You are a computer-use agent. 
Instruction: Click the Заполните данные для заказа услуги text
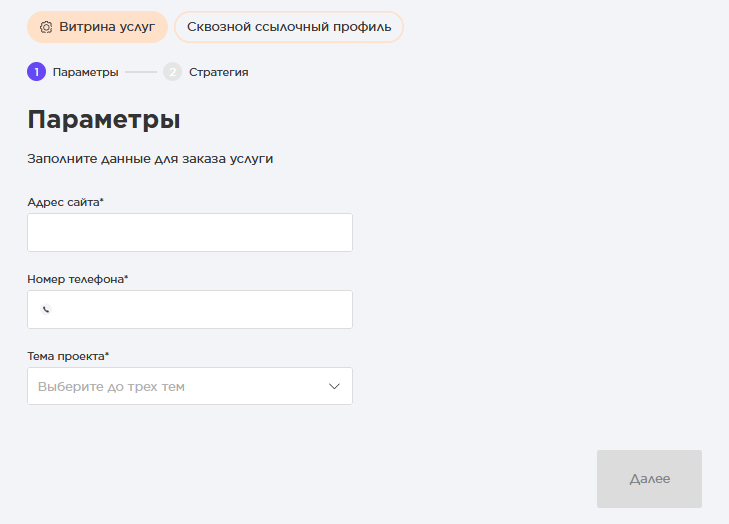click(150, 158)
